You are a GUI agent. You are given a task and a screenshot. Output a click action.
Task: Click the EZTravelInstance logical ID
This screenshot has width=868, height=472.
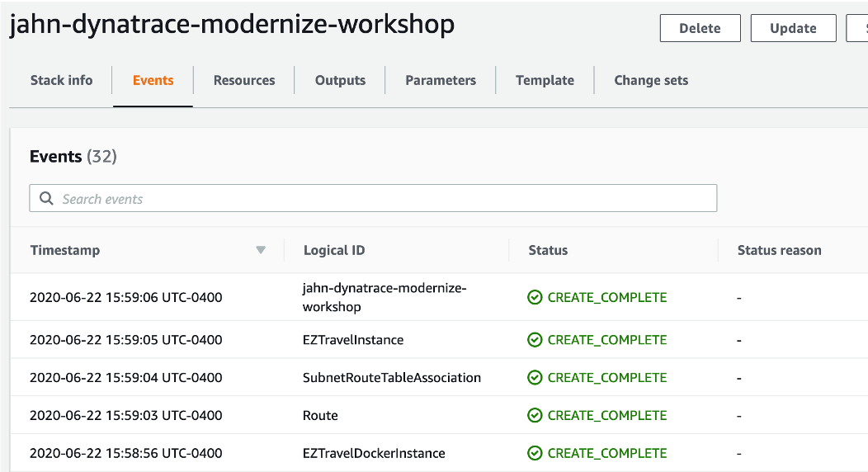click(x=353, y=340)
